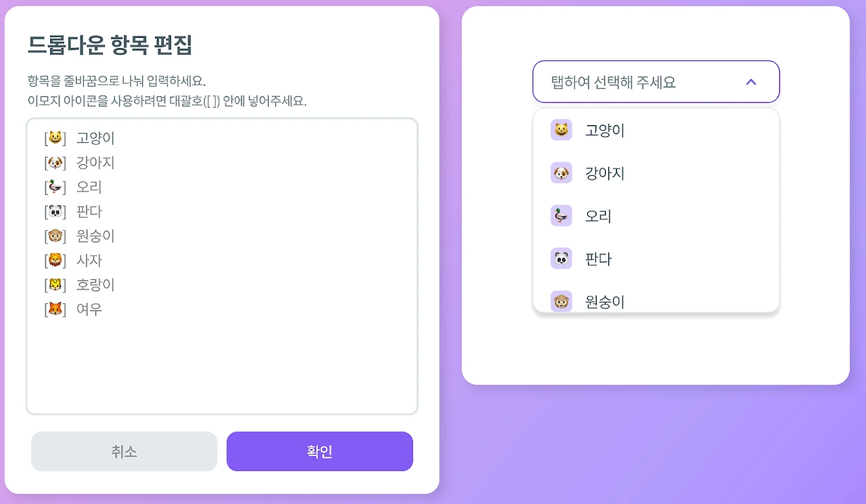Click the panda emoji icon in dropdown list
The image size is (866, 504).
[x=561, y=258]
